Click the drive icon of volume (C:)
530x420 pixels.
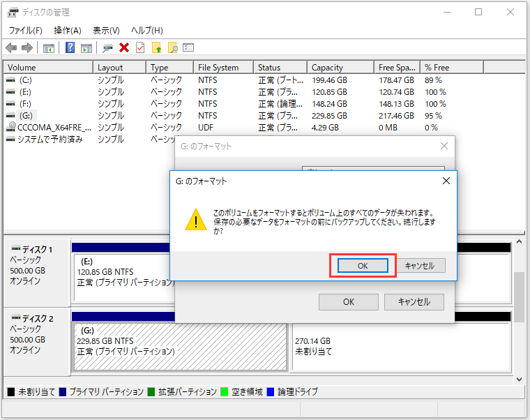click(x=11, y=80)
